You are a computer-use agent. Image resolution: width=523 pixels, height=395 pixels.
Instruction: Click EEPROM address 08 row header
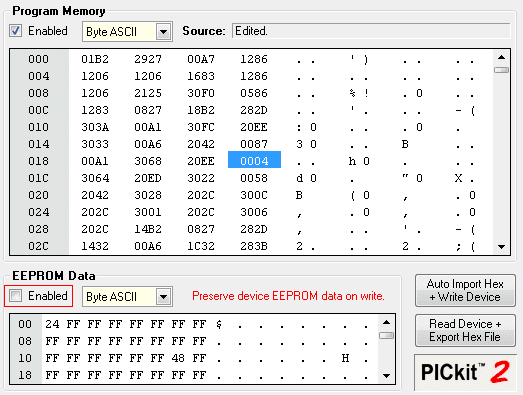[25, 341]
